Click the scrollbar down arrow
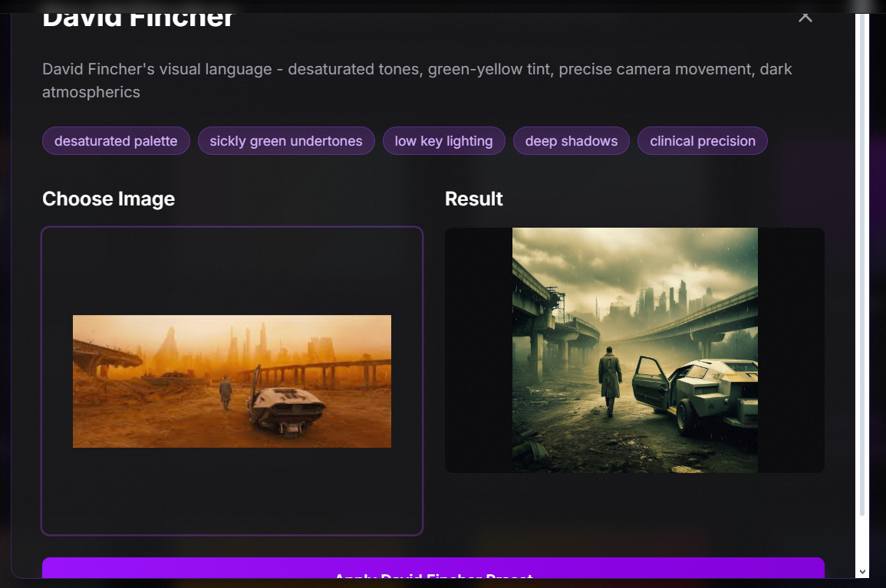The width and height of the screenshot is (886, 588). pyautogui.click(x=862, y=572)
